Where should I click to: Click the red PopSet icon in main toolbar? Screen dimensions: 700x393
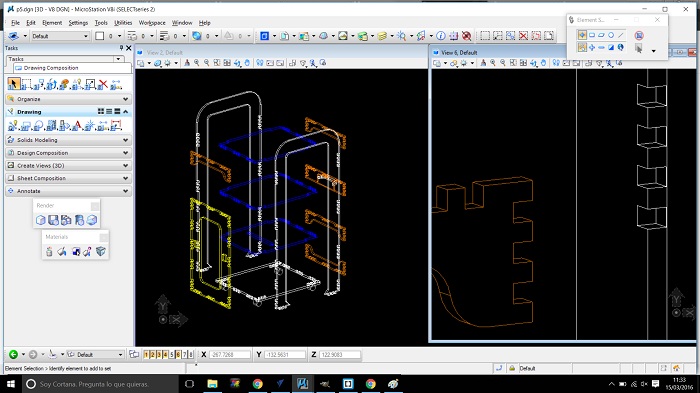point(467,36)
